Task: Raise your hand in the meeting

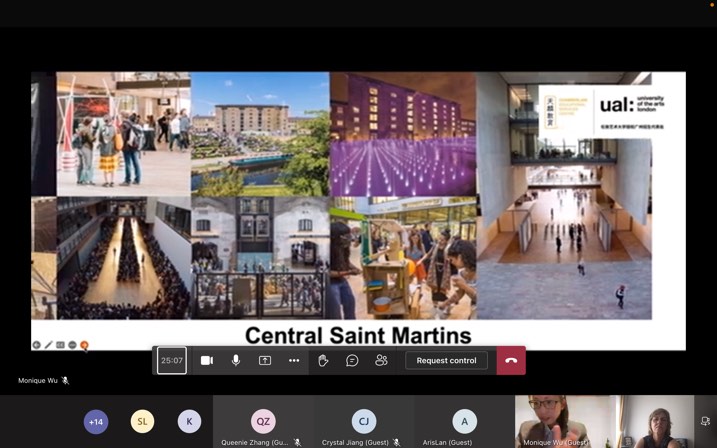Action: (323, 361)
